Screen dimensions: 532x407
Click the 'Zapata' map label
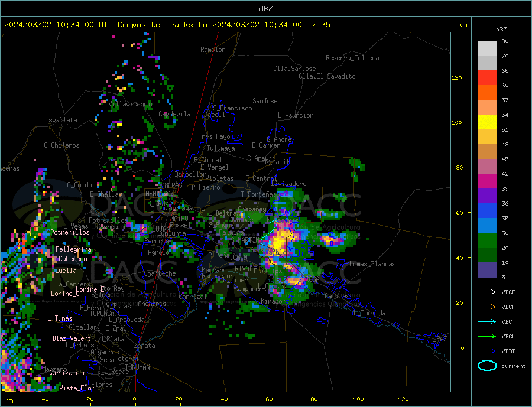click(145, 346)
